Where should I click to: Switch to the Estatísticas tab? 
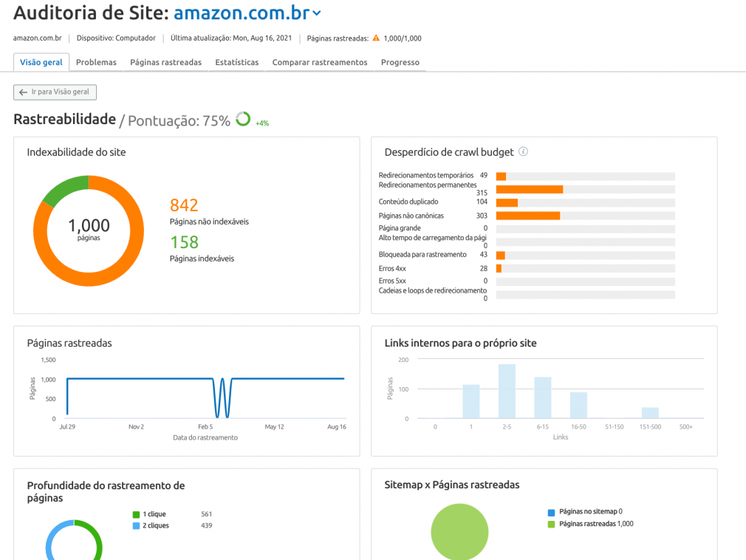pyautogui.click(x=237, y=62)
